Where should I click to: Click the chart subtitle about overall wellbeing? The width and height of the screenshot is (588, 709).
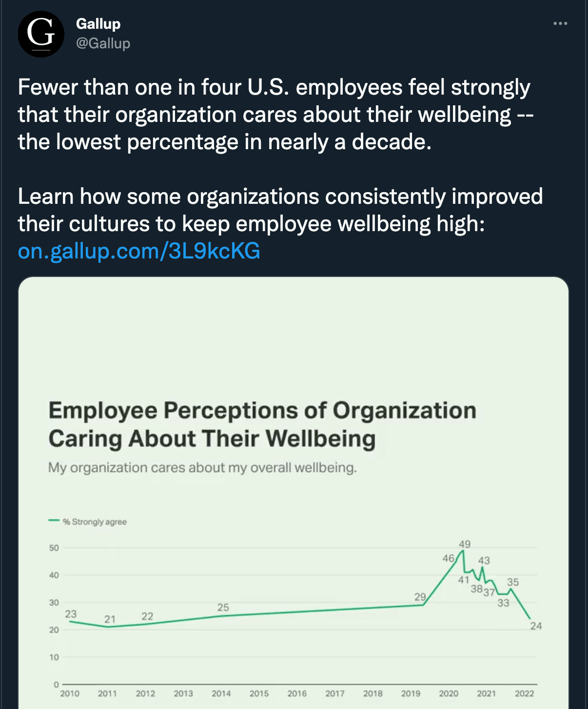coord(202,468)
